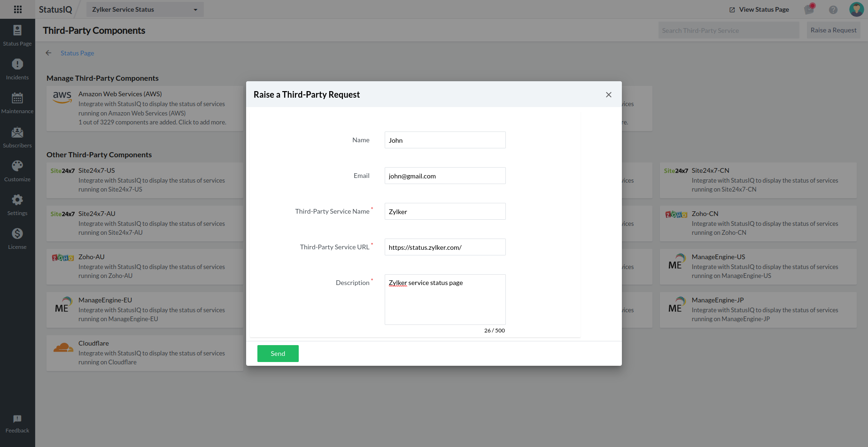Open StatusIQ Settings

pos(17,204)
